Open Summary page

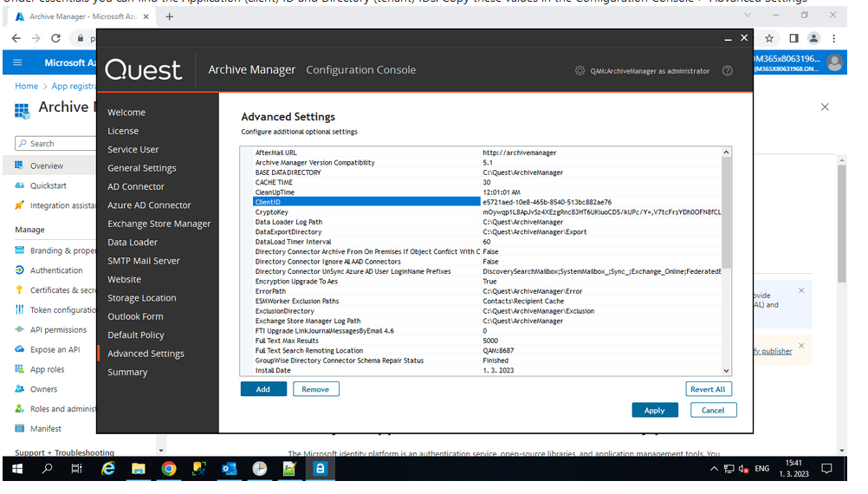127,372
